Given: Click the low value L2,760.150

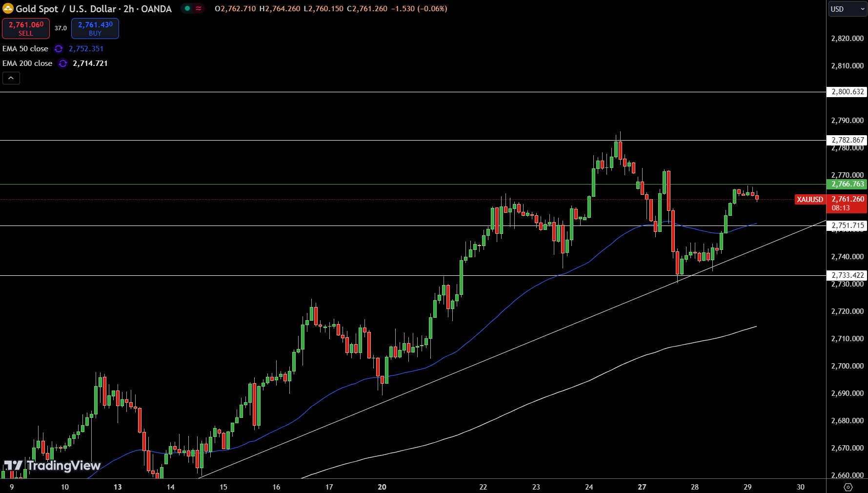Looking at the screenshot, I should tap(323, 9).
